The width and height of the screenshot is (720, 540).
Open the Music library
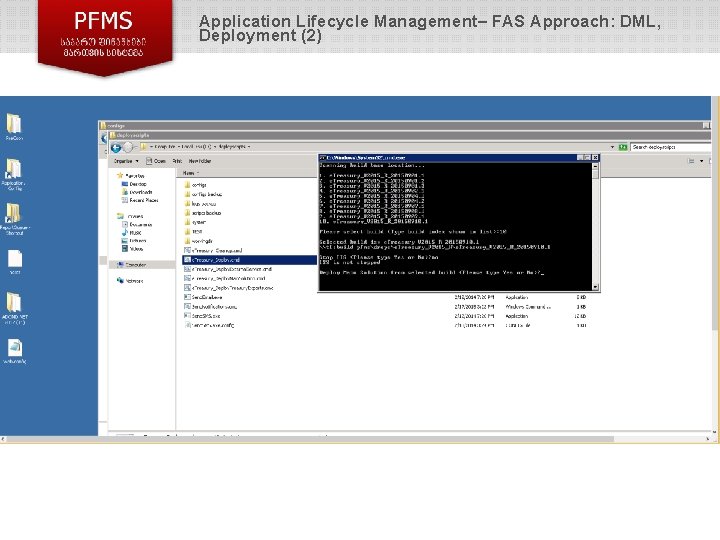(x=131, y=233)
